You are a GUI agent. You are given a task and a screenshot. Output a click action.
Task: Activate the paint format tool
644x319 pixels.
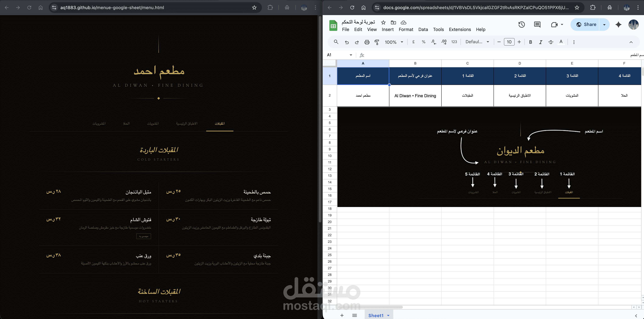pyautogui.click(x=377, y=42)
